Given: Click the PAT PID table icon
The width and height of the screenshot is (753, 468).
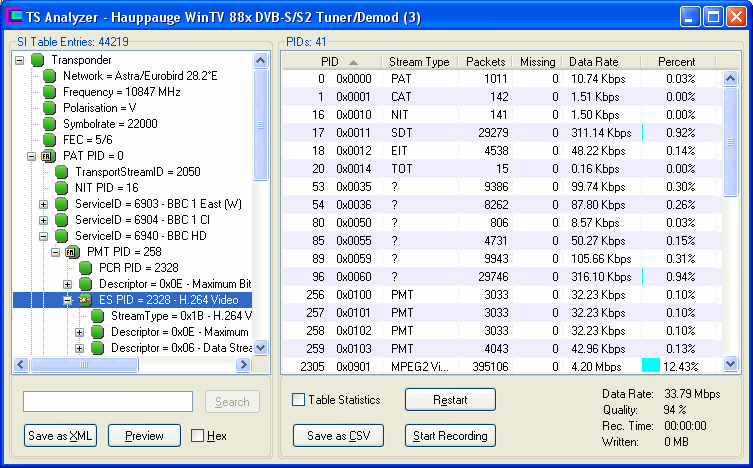Looking at the screenshot, I should tap(46, 156).
